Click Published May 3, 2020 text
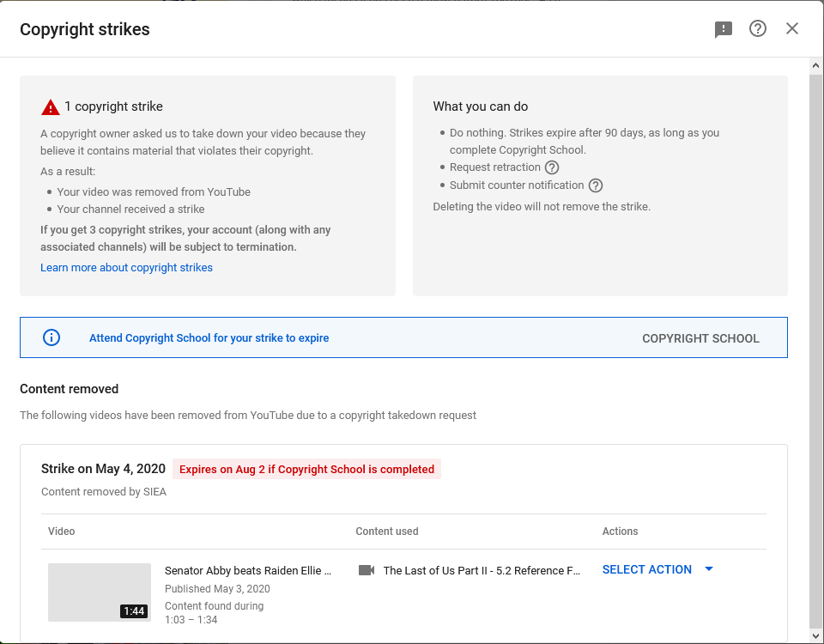This screenshot has height=644, width=824. pyautogui.click(x=217, y=589)
